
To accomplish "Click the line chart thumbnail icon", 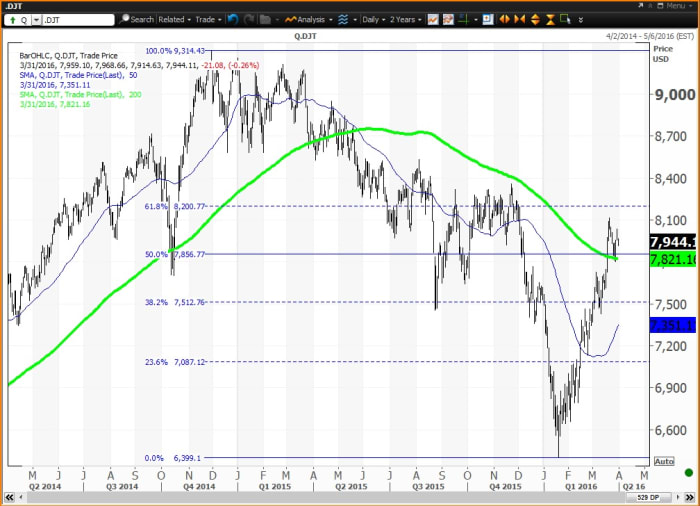I will coord(433,20).
